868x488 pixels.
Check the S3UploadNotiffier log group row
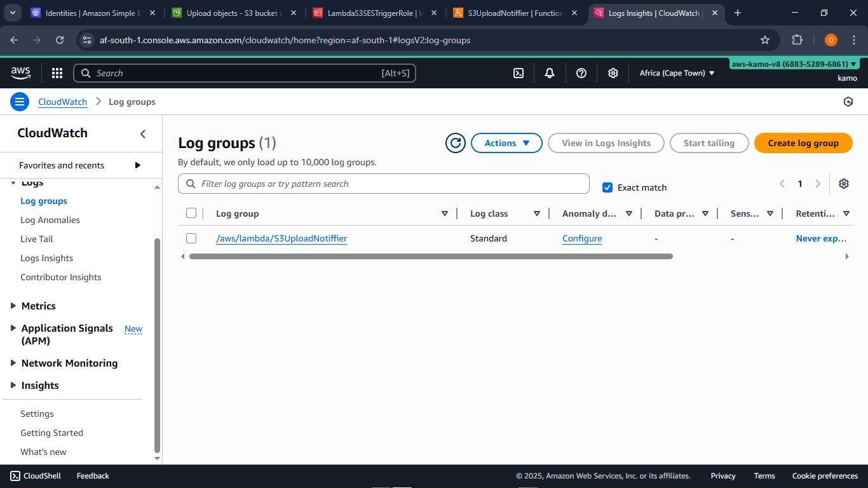(191, 238)
